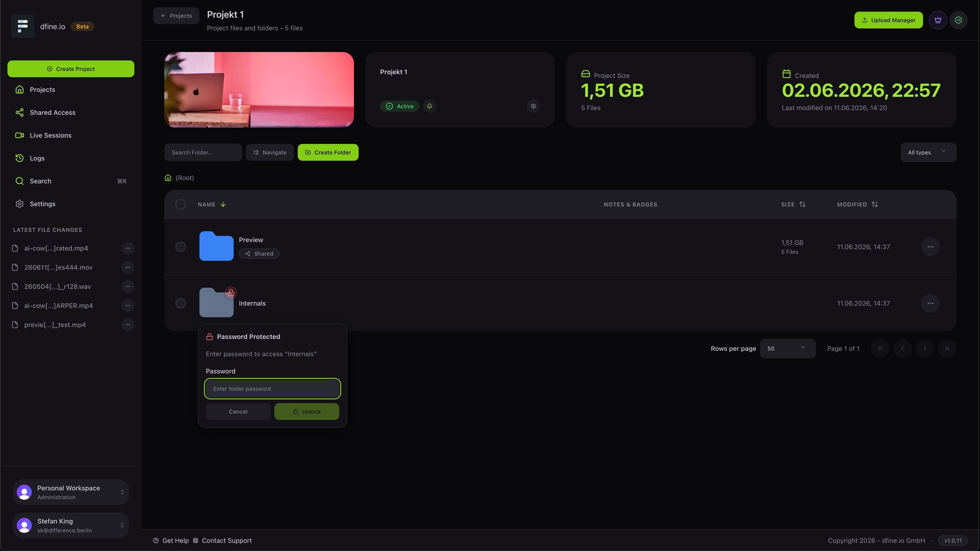Click the Preview folder name
The image size is (980, 551).
point(251,240)
